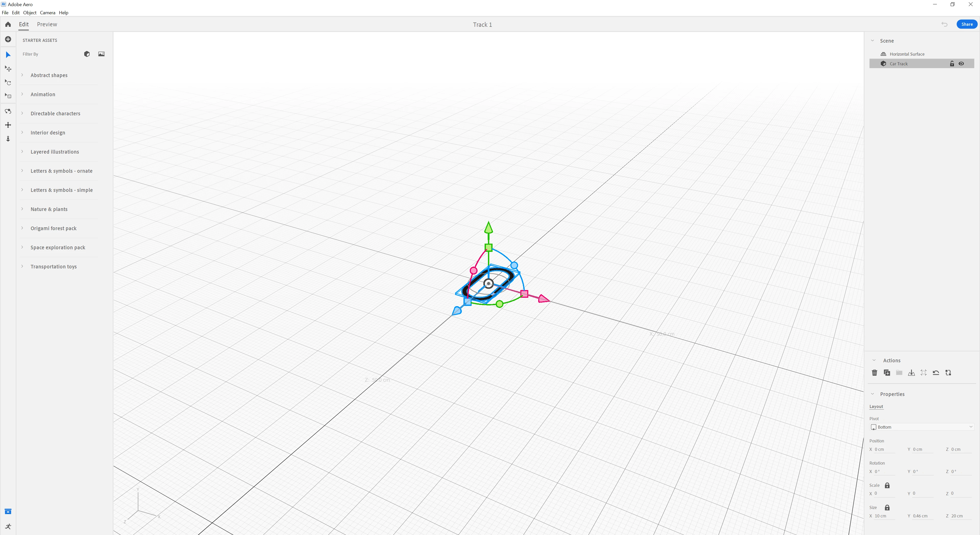Click the trash delete action icon

(875, 373)
